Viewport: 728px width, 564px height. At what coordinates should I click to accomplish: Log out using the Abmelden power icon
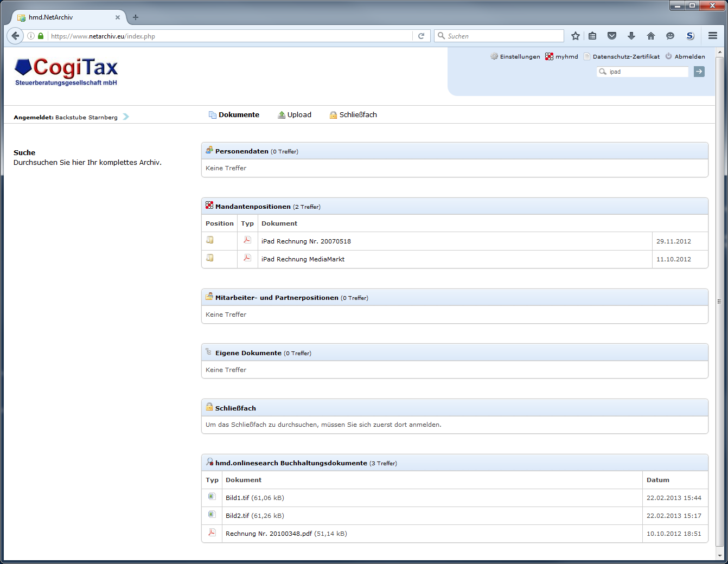(668, 56)
